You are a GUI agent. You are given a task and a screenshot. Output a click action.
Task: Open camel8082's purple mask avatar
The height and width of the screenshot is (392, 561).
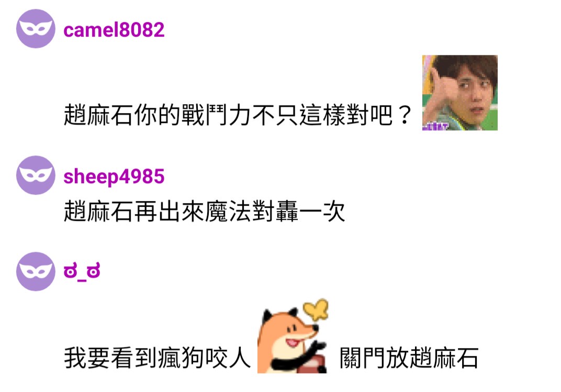click(36, 29)
